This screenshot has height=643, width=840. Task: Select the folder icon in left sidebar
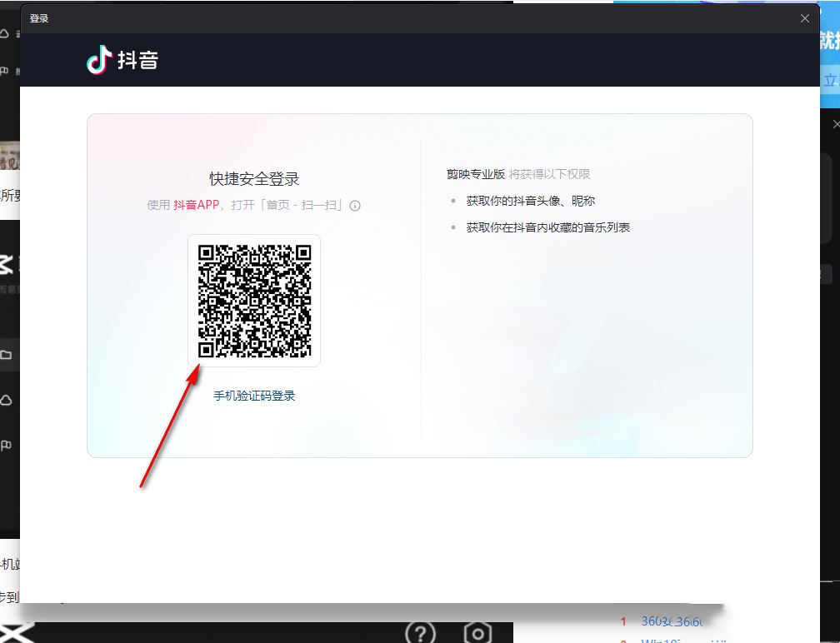coord(6,355)
